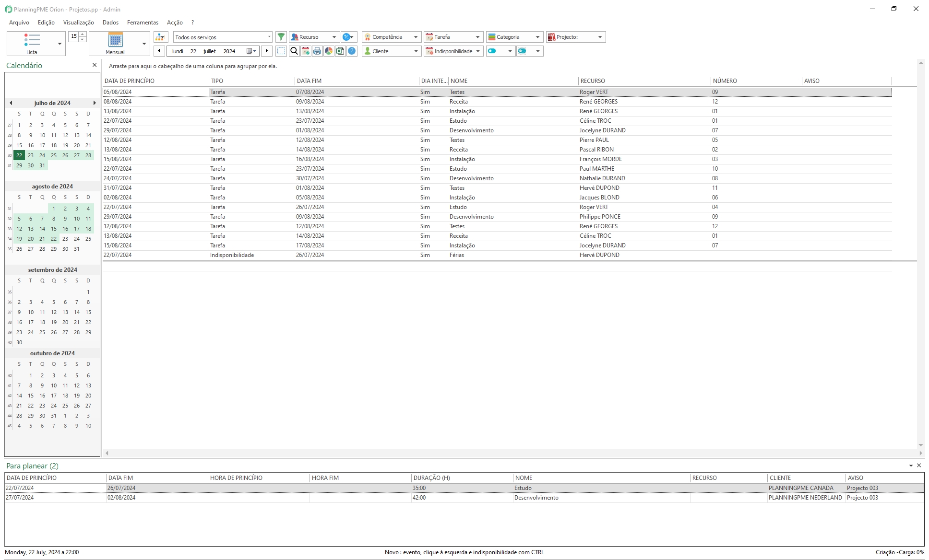Screen dimensions: 929x560
Task: Show next month in Calendário panel
Action: (x=95, y=103)
